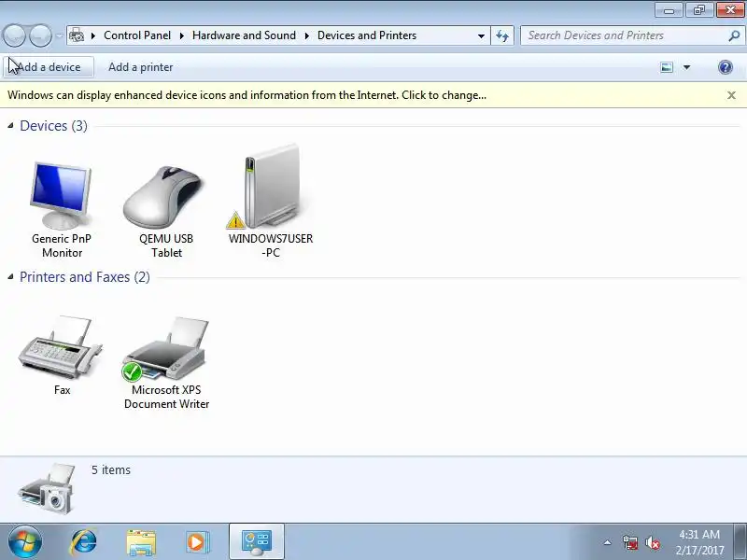Click the change view icon in toolbar
This screenshot has height=560, width=747.
click(667, 67)
